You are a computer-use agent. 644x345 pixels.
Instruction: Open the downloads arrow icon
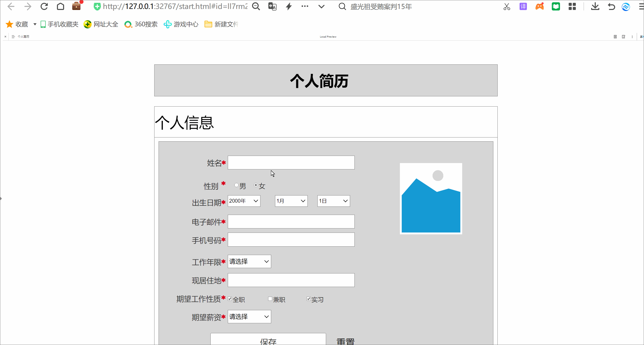point(595,6)
